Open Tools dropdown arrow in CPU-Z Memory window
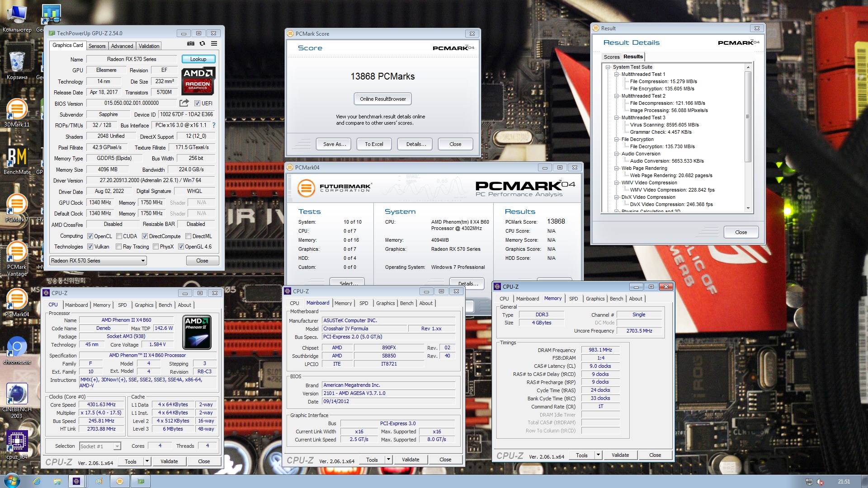The width and height of the screenshot is (868, 488). coord(598,455)
